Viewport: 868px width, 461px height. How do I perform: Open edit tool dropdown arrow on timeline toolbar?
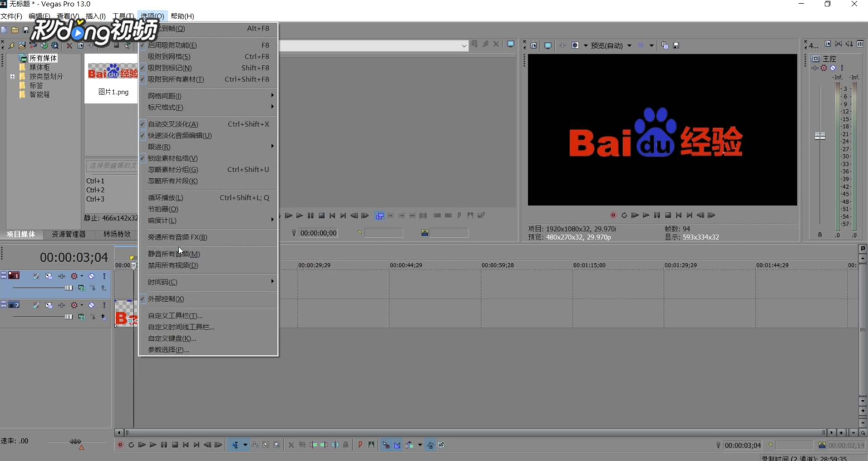pyautogui.click(x=245, y=445)
